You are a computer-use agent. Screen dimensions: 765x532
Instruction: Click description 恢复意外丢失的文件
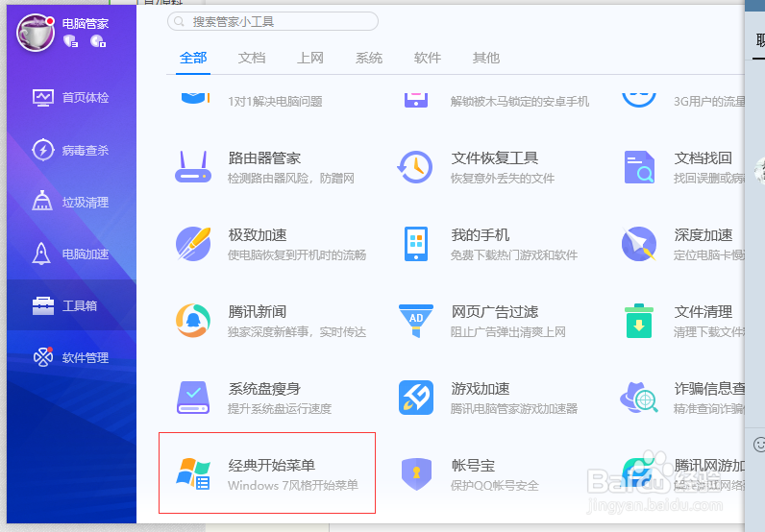coord(503,178)
